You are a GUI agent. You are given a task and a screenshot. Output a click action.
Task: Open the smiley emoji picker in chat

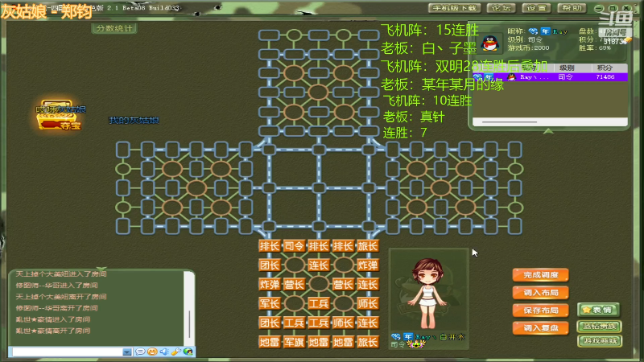152,352
